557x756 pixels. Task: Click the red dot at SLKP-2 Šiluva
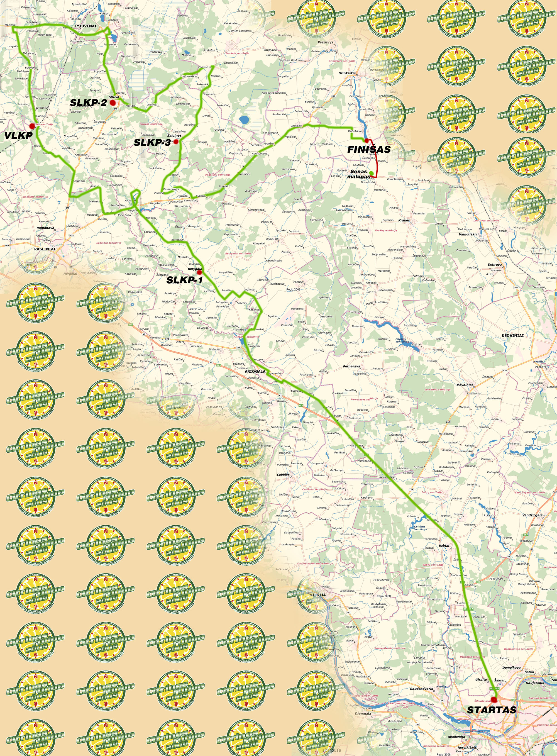click(x=113, y=103)
